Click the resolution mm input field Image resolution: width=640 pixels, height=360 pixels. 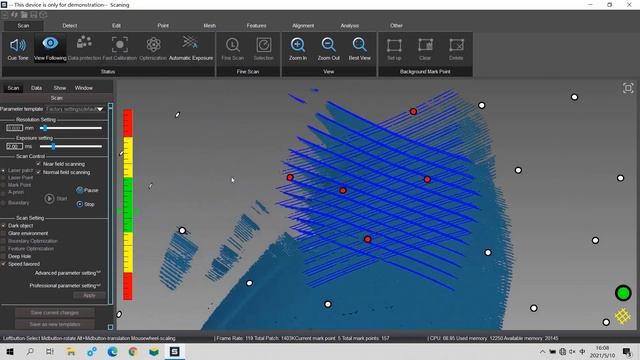[14, 128]
